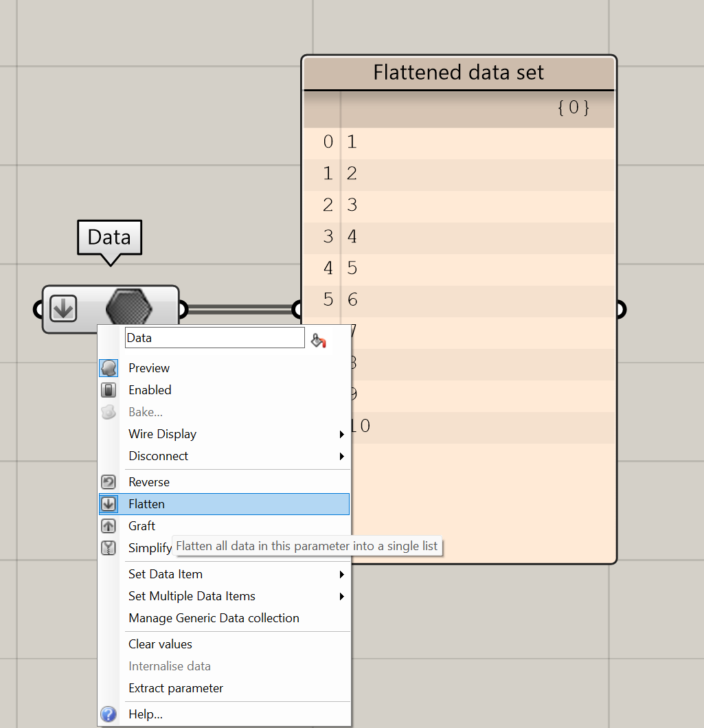Click the flatten arrow badge on Data component
This screenshot has width=704, height=728.
[63, 309]
